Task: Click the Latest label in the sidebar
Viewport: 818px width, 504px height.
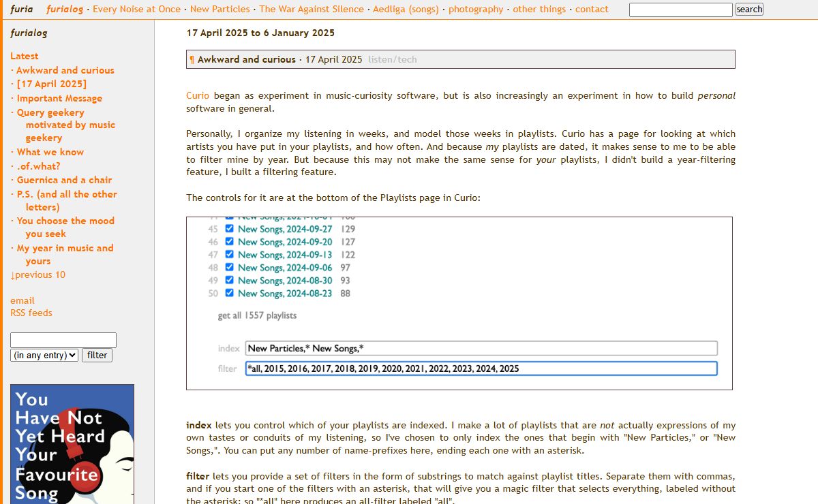Action: tap(25, 56)
